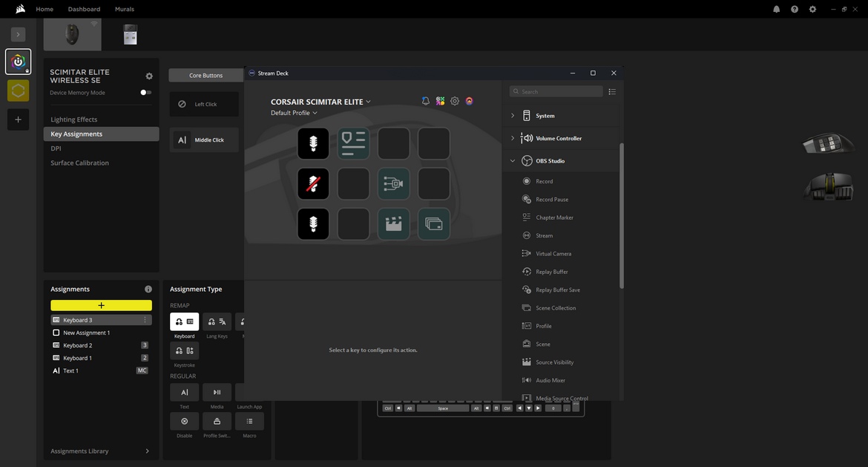Choose the Lang Keys assignment type
The height and width of the screenshot is (467, 868).
217,321
